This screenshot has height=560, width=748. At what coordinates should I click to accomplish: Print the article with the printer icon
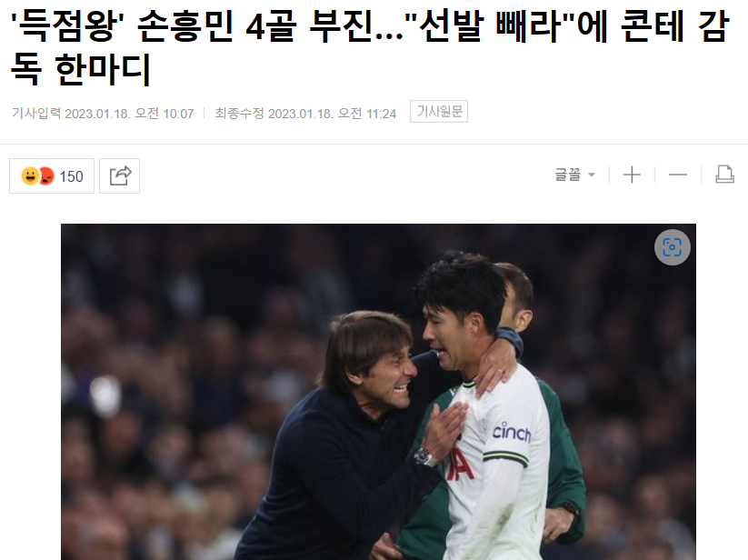pyautogui.click(x=724, y=175)
